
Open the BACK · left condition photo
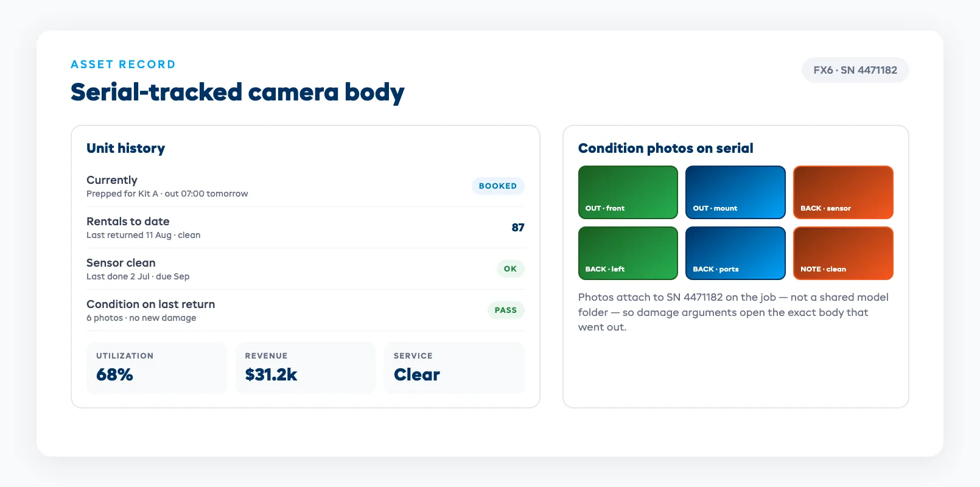628,253
